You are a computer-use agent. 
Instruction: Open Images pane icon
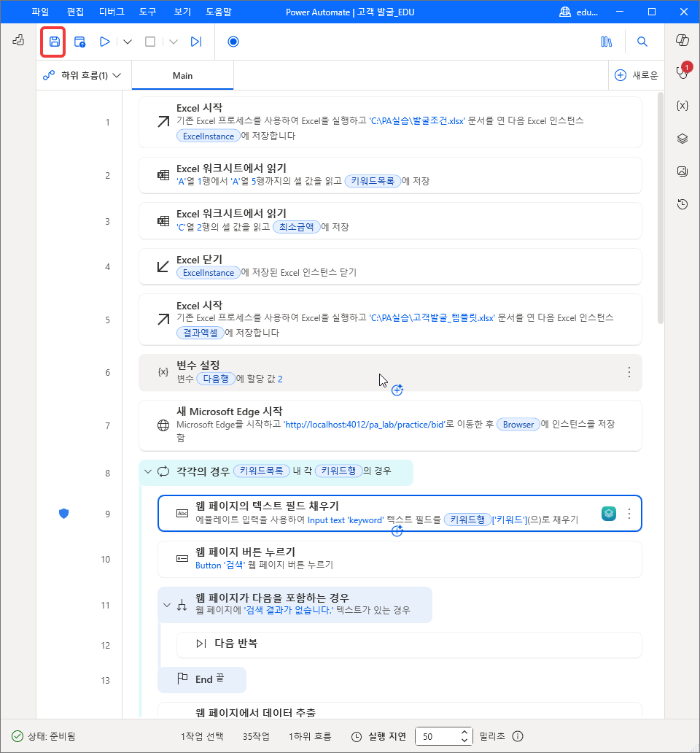tap(682, 171)
